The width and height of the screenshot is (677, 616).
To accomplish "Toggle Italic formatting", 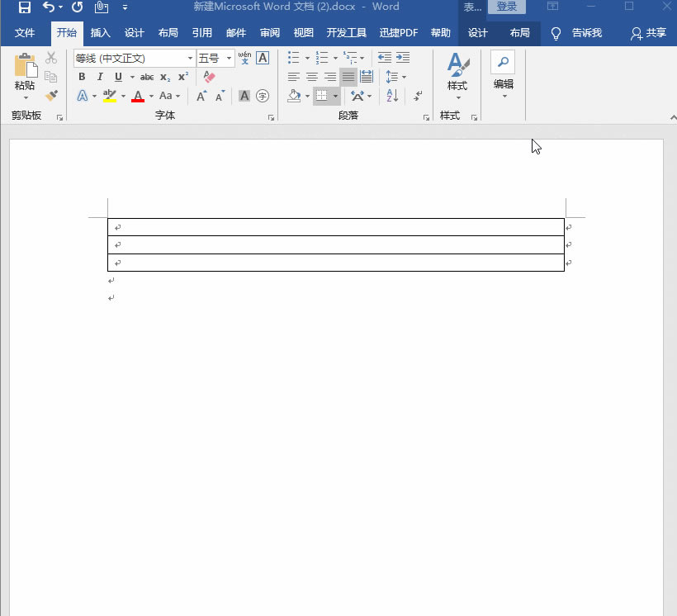I will 100,77.
